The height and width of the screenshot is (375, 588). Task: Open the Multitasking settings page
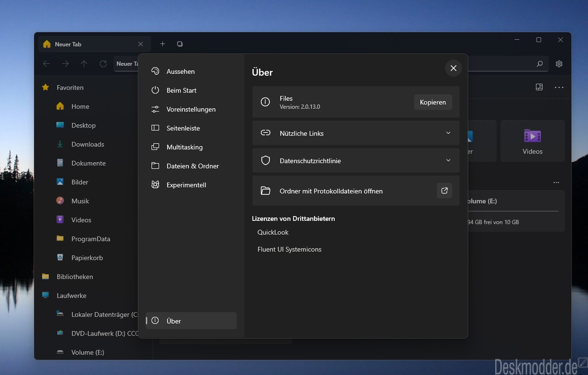tap(191, 147)
